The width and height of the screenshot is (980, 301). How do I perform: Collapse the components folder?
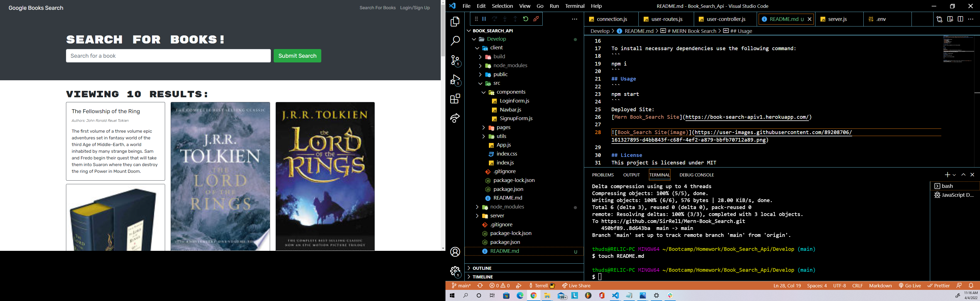[511, 92]
